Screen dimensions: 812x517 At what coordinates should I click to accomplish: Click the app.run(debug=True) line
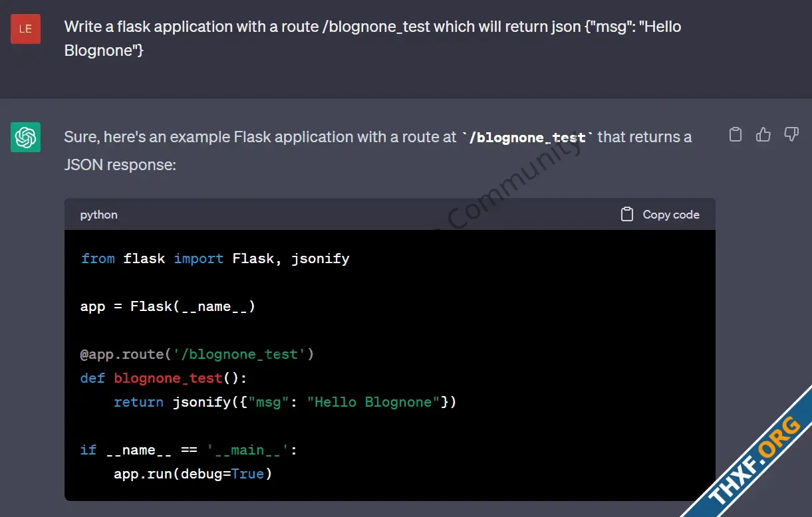pos(193,474)
